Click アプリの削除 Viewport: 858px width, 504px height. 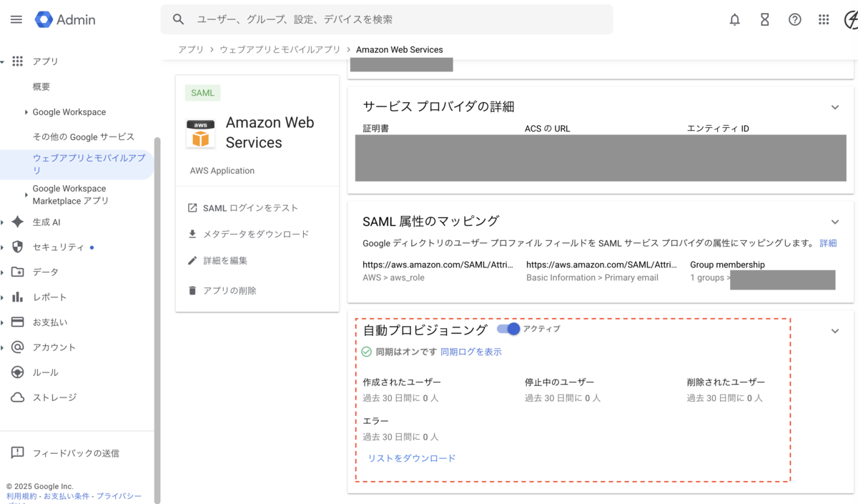pyautogui.click(x=230, y=290)
